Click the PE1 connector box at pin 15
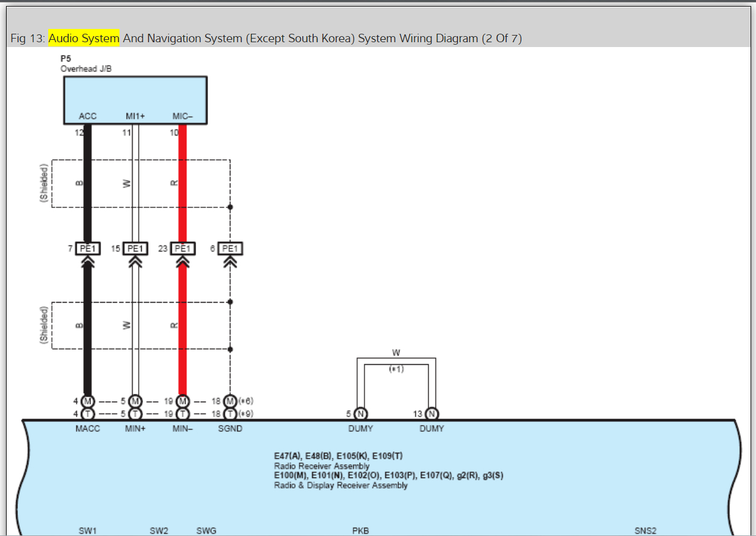Image resolution: width=756 pixels, height=536 pixels. tap(135, 248)
